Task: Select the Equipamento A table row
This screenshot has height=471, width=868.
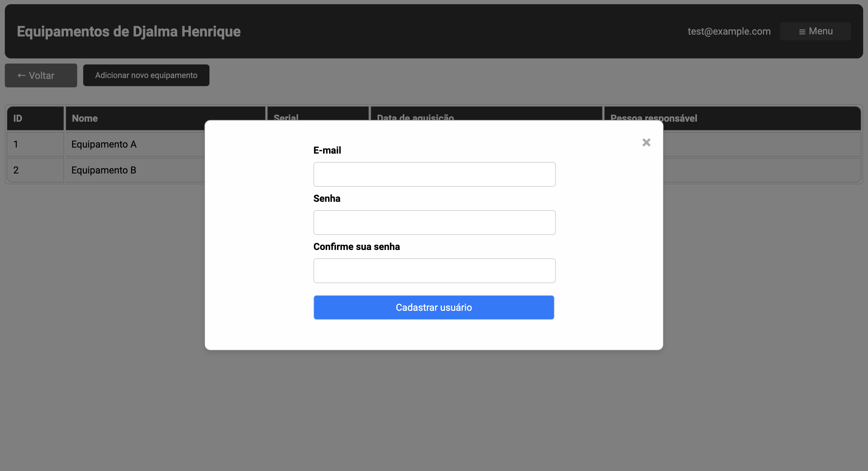Action: pyautogui.click(x=103, y=144)
